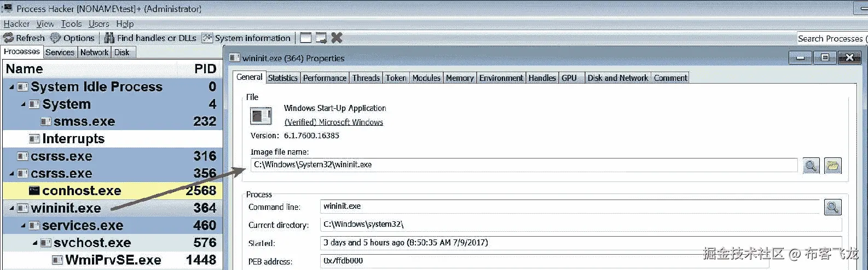Click the smss.exe process icon
The height and width of the screenshot is (270, 868).
click(46, 121)
